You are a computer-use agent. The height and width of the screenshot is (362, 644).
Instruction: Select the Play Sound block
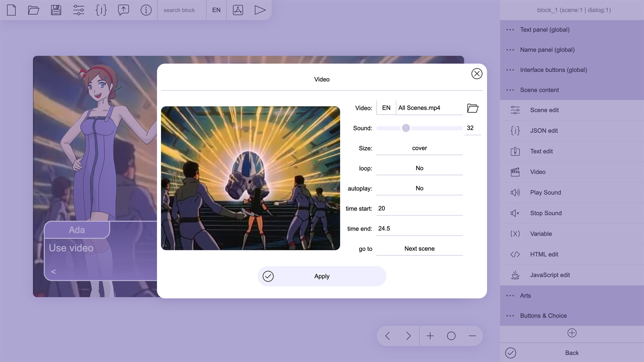[x=545, y=192]
